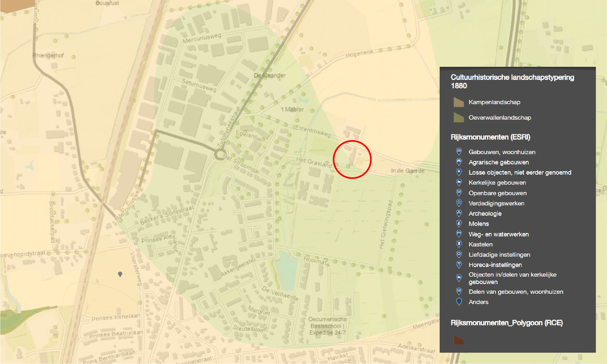Click the Molens legend icon

(459, 224)
